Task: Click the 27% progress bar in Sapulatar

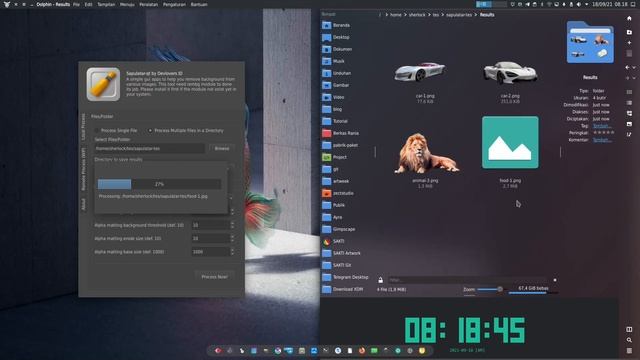Action: (x=159, y=184)
